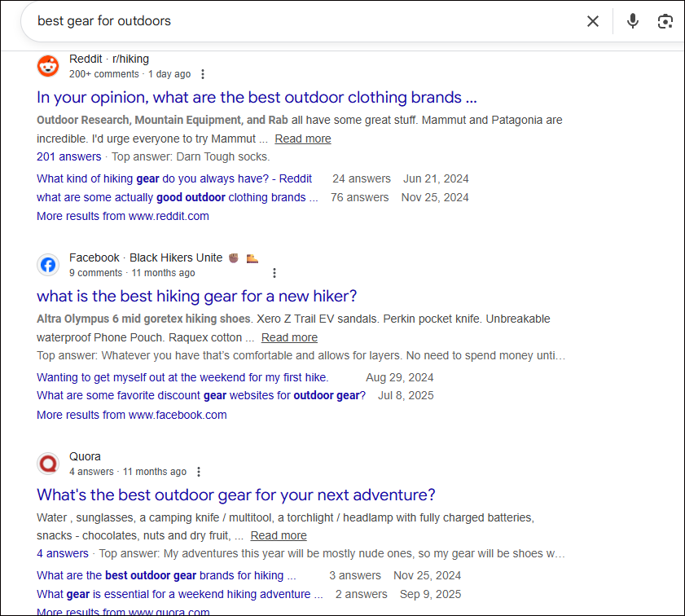Expand Quora snippet with Read more
The width and height of the screenshot is (685, 616).
tap(279, 535)
